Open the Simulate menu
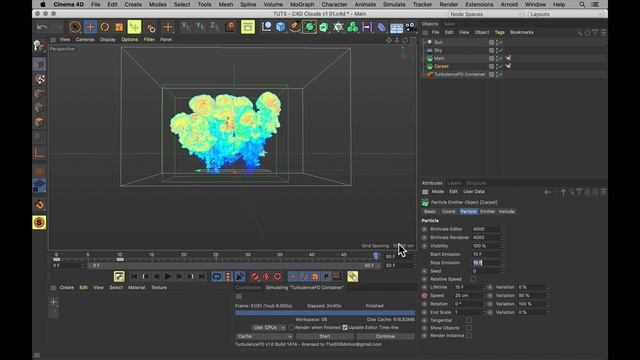Screen dimensions: 640x360 coord(394,4)
